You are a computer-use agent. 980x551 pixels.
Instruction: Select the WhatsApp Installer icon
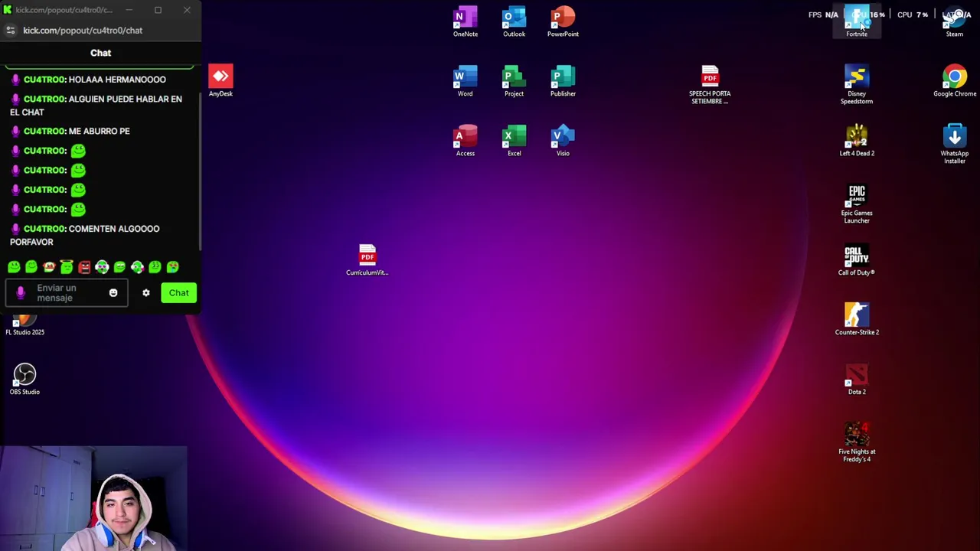[954, 144]
